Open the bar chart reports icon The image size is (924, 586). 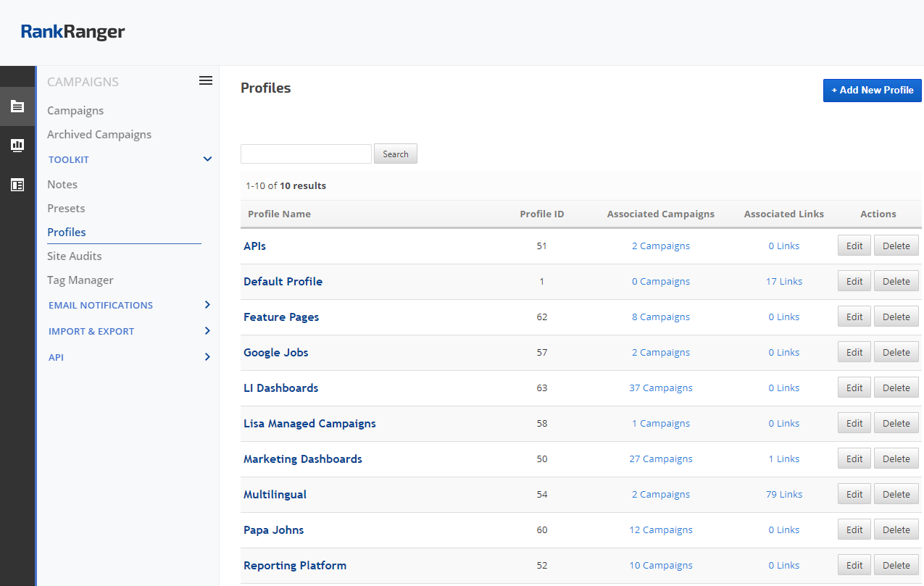click(17, 146)
